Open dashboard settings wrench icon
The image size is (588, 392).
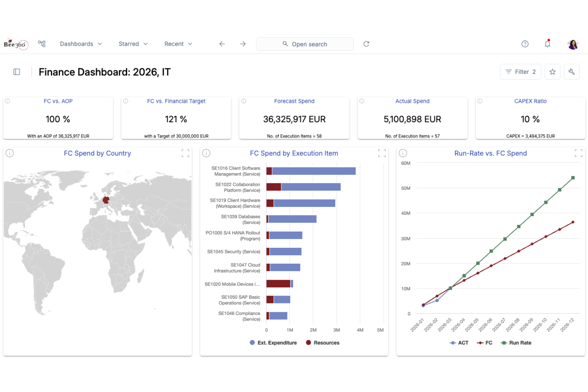coord(572,72)
